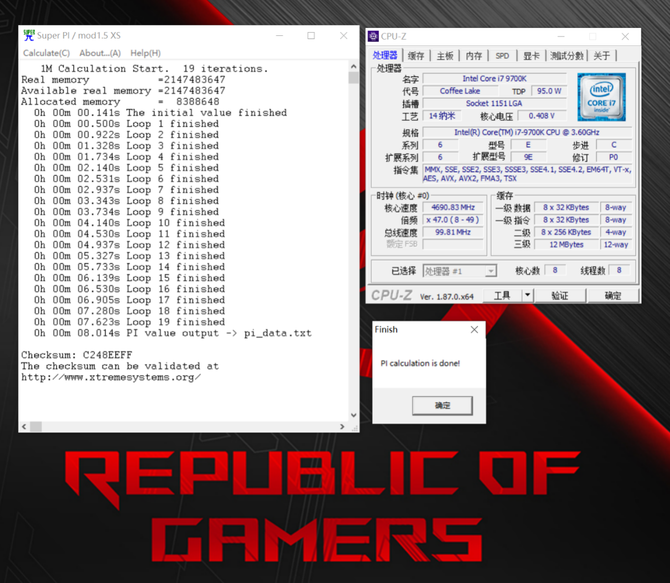Screen dimensions: 670x583
Task: Click the Super PI app icon in title bar
Action: click(x=29, y=35)
